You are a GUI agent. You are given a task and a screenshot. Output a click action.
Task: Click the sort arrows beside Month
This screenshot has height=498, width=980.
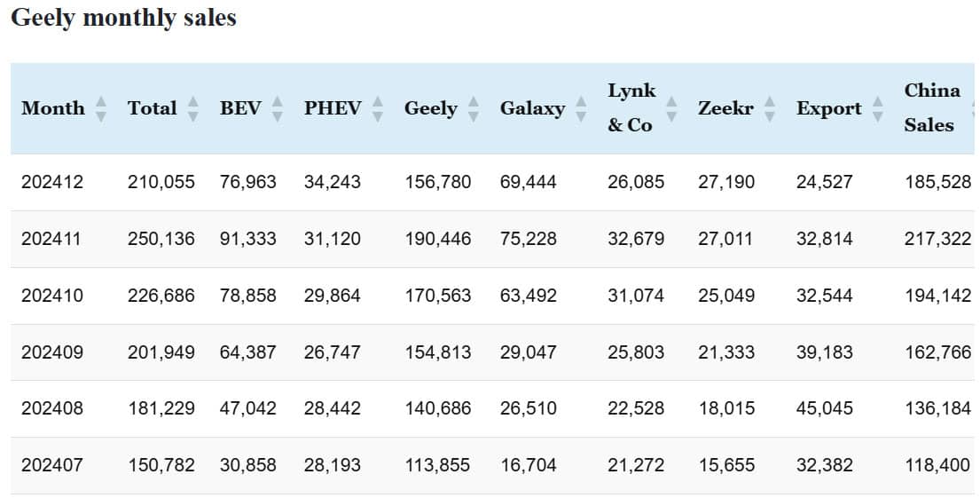[x=100, y=109]
